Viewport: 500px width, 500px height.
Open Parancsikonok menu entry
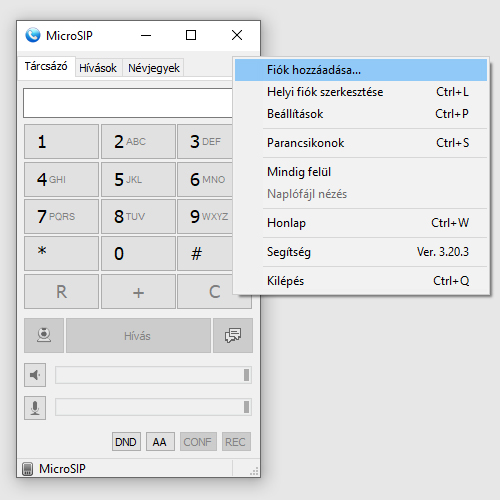(361, 143)
